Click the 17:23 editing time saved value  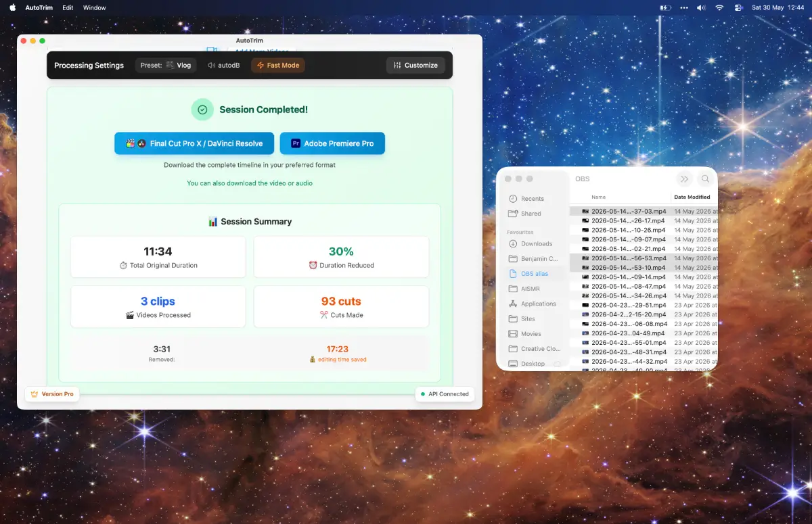tap(338, 350)
